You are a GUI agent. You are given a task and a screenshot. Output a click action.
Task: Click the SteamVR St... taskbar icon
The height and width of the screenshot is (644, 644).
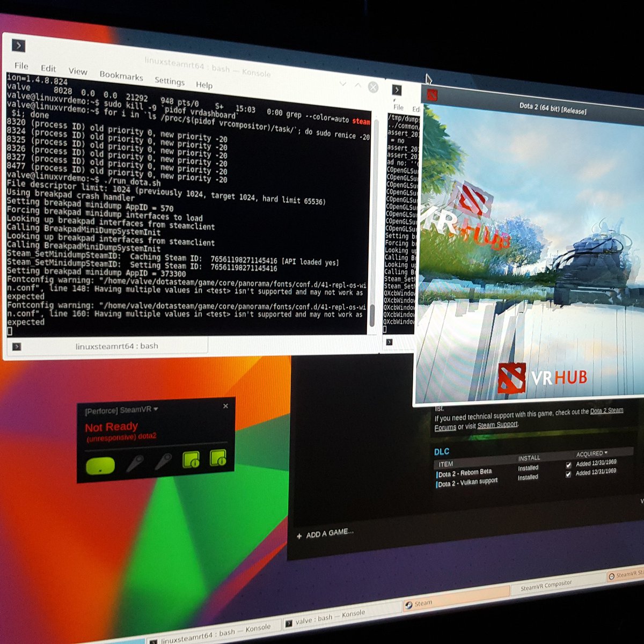pos(611,576)
